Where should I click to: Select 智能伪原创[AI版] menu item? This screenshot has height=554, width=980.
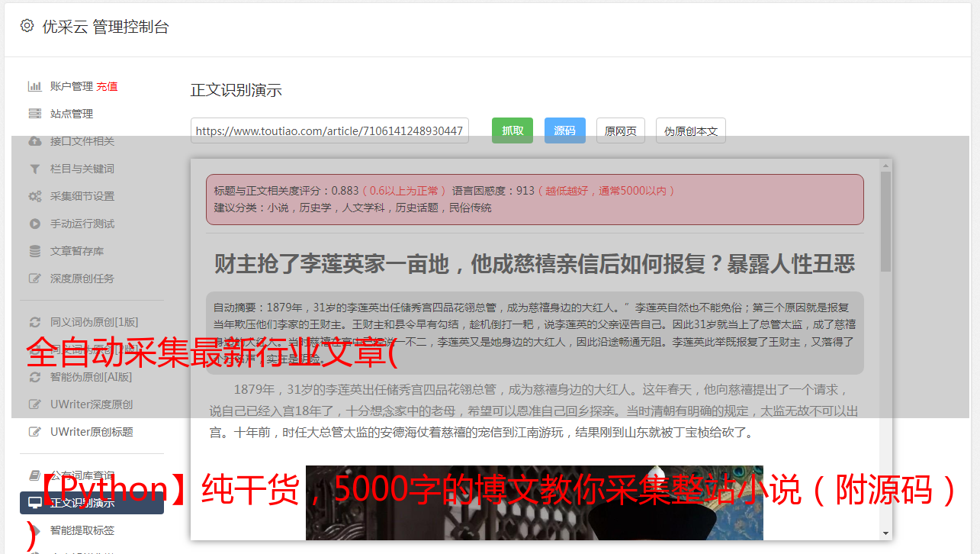92,377
